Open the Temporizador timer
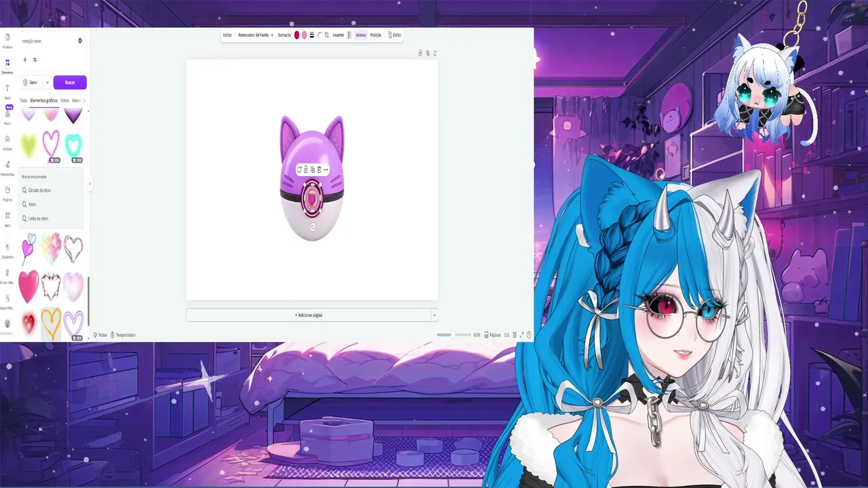The width and height of the screenshot is (868, 488). [123, 335]
